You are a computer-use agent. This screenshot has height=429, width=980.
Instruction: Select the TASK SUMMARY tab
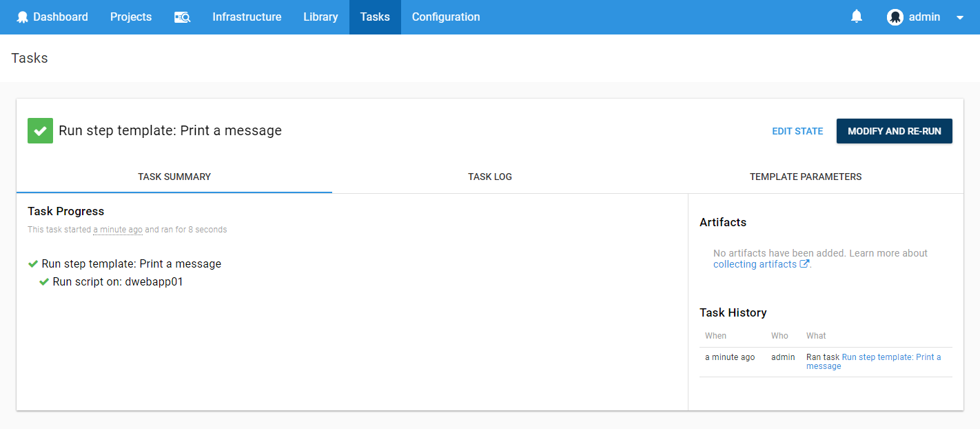pyautogui.click(x=174, y=177)
